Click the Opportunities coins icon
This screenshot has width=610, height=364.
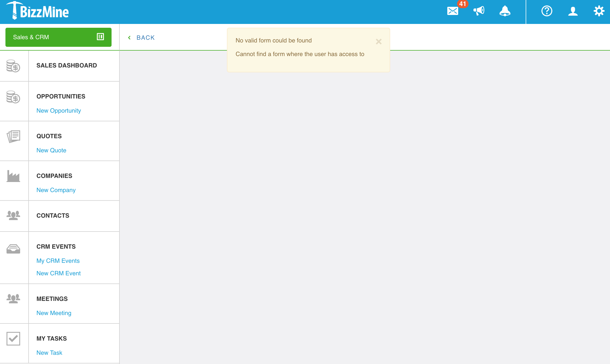pos(13,97)
